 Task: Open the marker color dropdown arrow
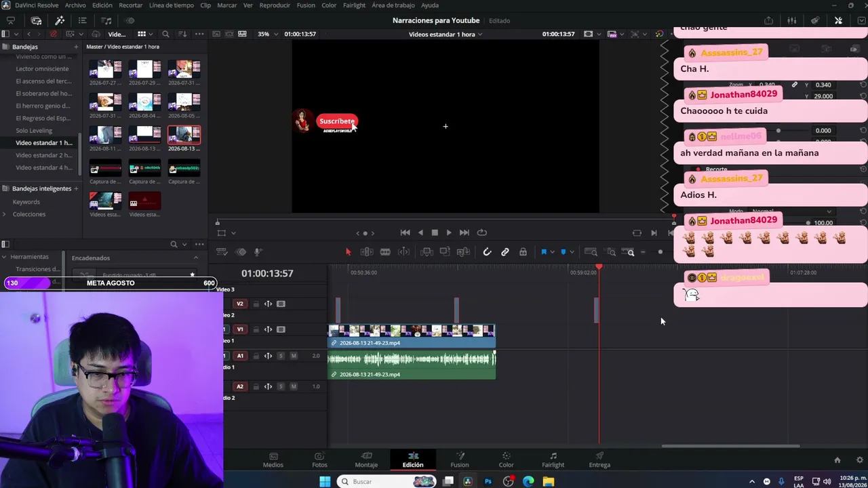pos(571,252)
